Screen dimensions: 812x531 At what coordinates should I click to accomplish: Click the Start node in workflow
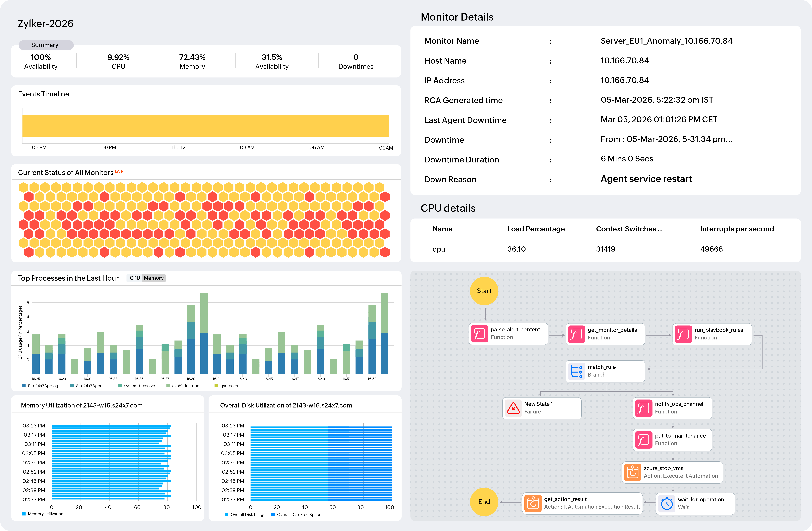[x=484, y=291]
